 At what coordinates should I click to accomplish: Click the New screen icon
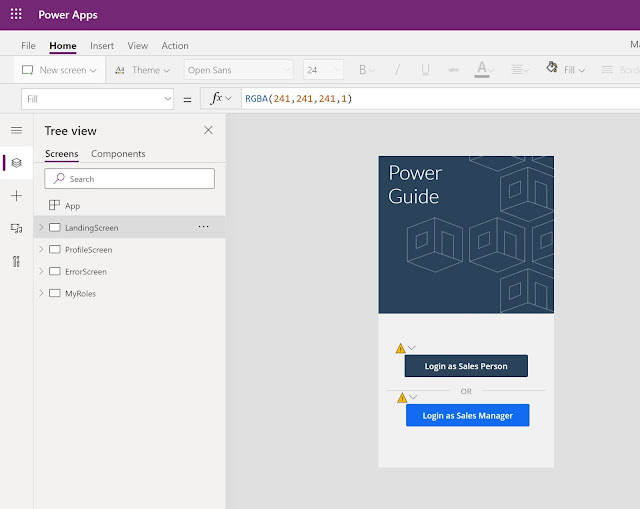28,70
